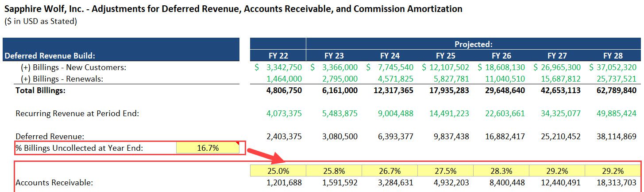The image size is (644, 192).
Task: Select the 28.3% yellow percentage cell
Action: pyautogui.click(x=501, y=171)
